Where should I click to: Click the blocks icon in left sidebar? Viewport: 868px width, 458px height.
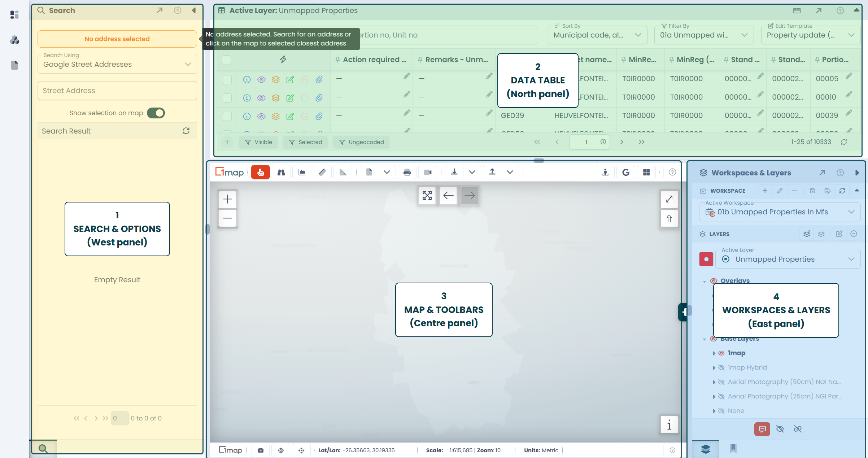coord(14,40)
